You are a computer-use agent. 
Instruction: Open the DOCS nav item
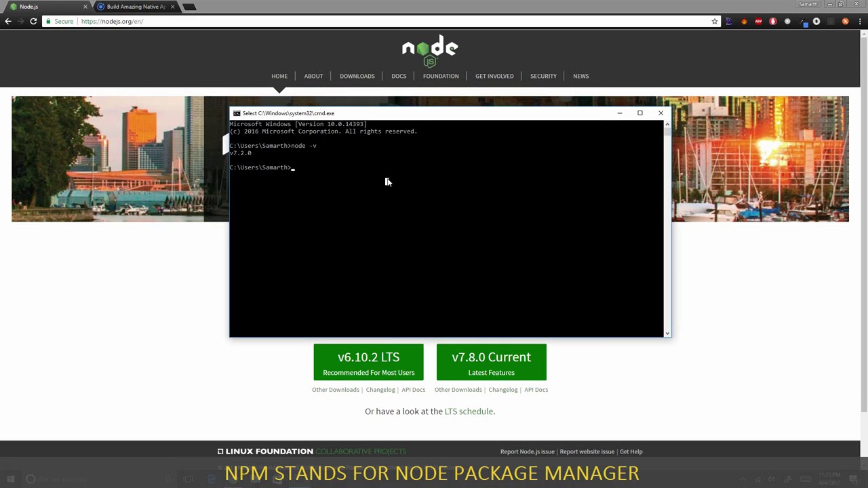pos(399,76)
